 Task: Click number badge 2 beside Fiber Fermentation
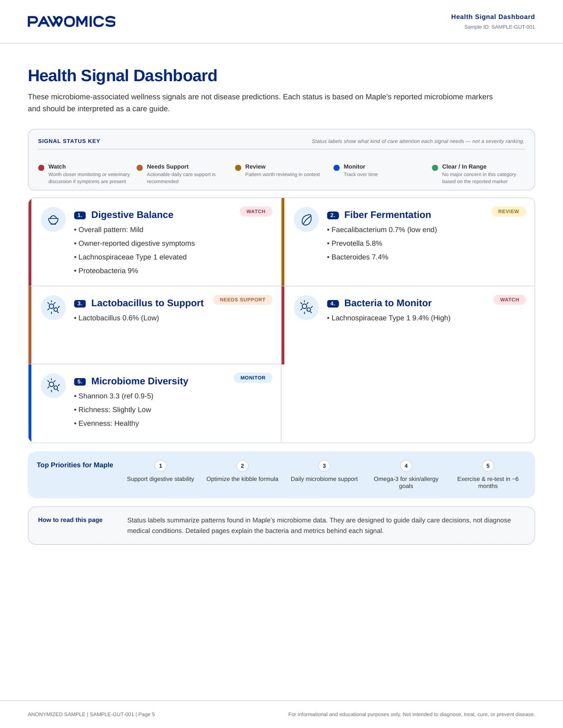pos(333,215)
